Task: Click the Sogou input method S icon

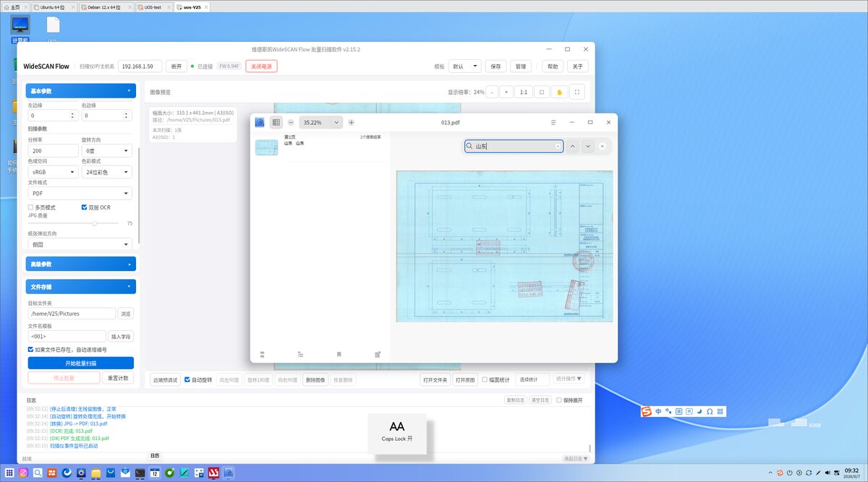Action: 647,411
